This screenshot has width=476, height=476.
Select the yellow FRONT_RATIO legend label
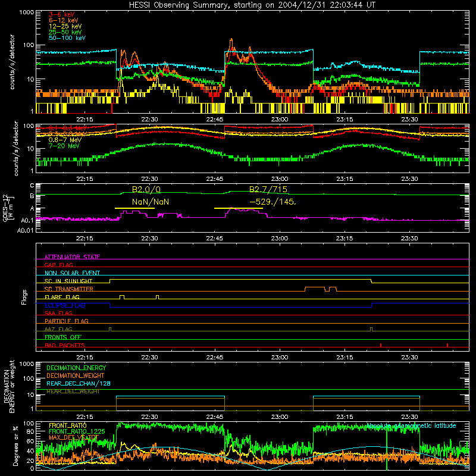pyautogui.click(x=68, y=425)
